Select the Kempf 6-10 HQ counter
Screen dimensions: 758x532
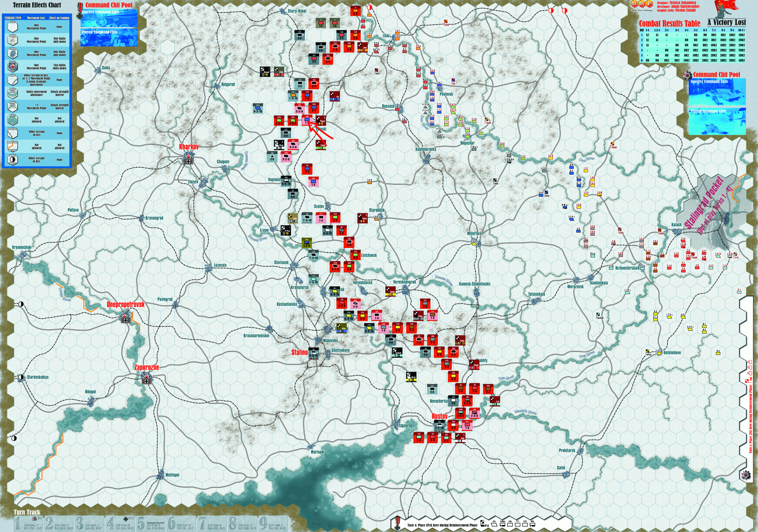pos(265,72)
